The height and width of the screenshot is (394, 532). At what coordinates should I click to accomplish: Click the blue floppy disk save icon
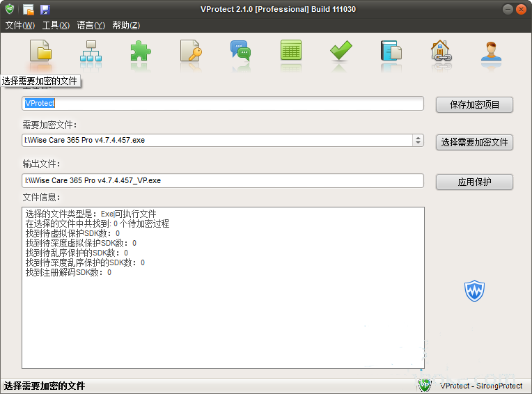(45, 9)
